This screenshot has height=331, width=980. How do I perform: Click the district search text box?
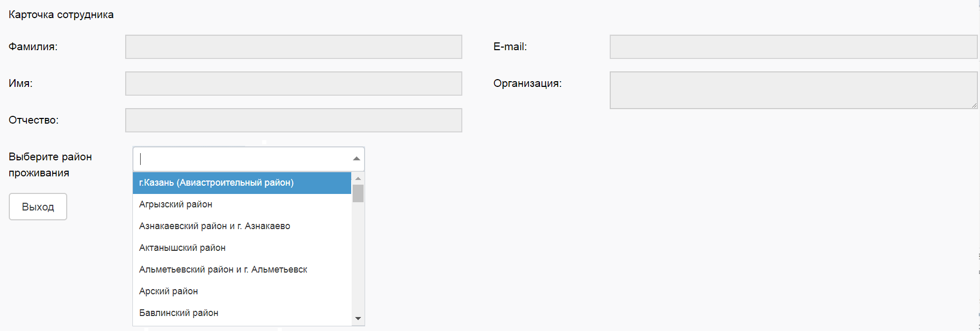243,159
